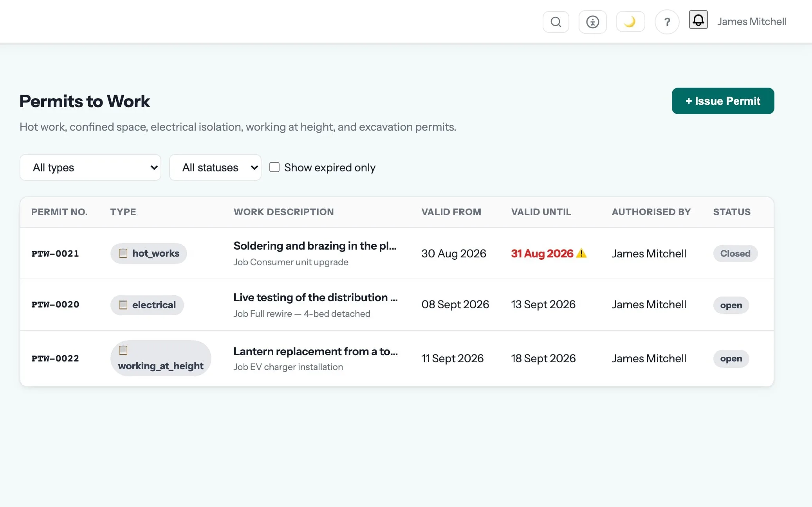
Task: Click the clipboard icon in hot_works badge
Action: tap(123, 253)
